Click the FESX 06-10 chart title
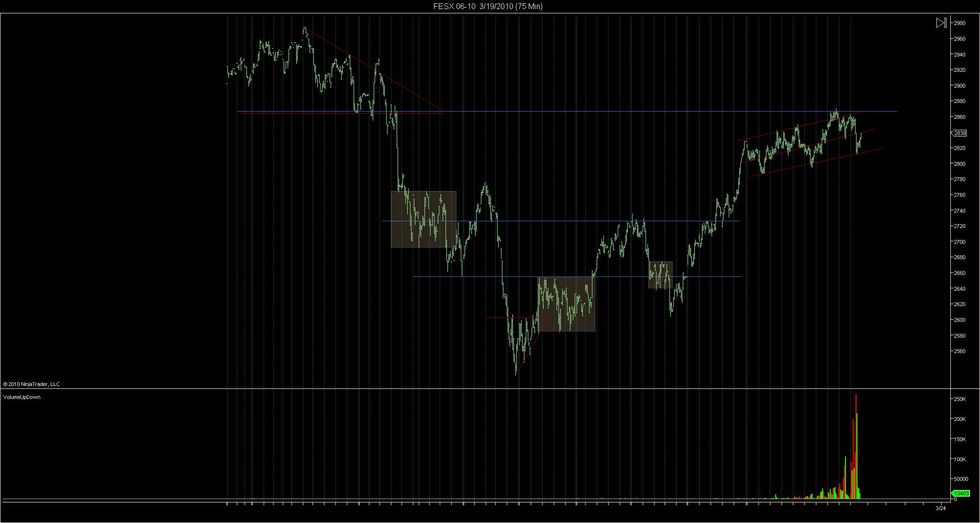This screenshot has width=980, height=523. [487, 6]
